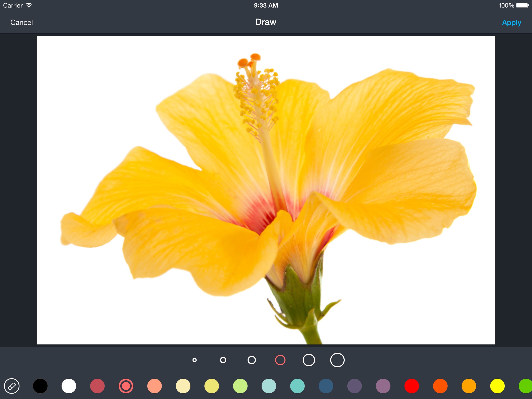Select the salmon peach color swatch

(x=155, y=386)
